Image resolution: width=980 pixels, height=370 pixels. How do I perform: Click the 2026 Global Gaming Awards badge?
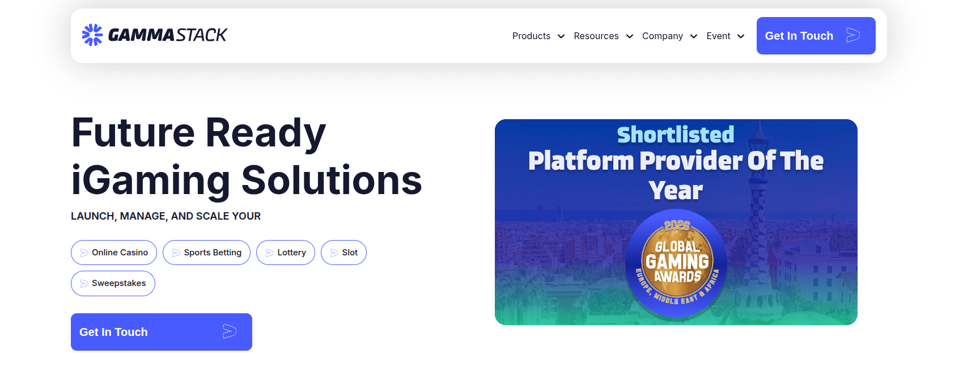[676, 262]
